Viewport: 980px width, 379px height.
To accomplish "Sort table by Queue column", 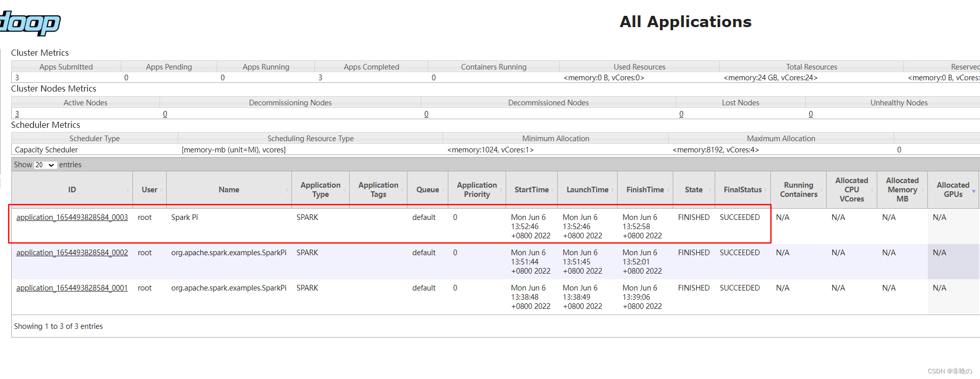I will (x=427, y=190).
